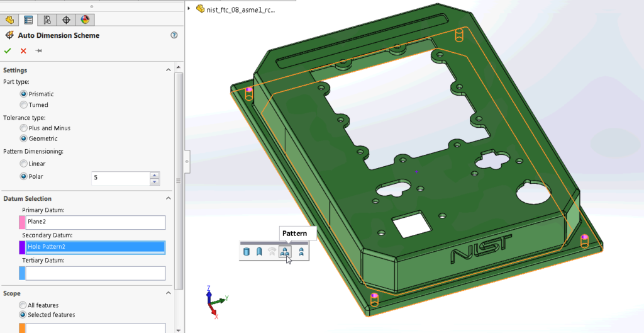Viewport: 644px width, 333px height.
Task: Click the nist_ftc_08_asme1 part icon
Action: (x=200, y=9)
